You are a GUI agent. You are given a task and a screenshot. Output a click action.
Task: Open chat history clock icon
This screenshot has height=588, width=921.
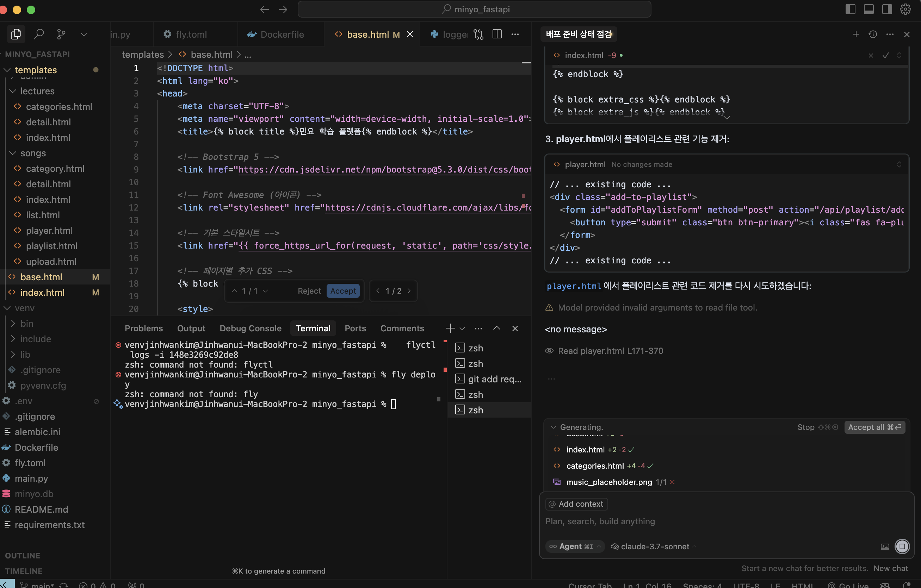873,35
